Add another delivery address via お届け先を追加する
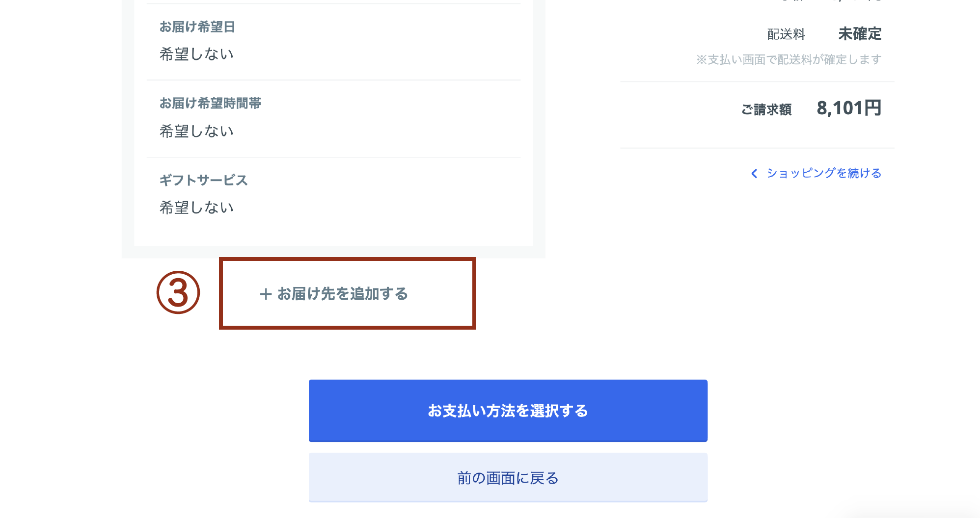The image size is (980, 518). (334, 294)
